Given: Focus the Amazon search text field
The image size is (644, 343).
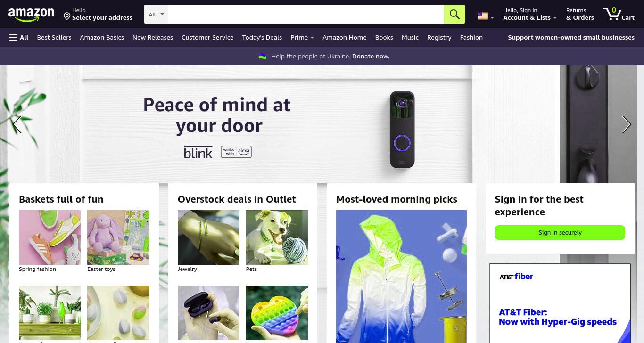Looking at the screenshot, I should (306, 14).
